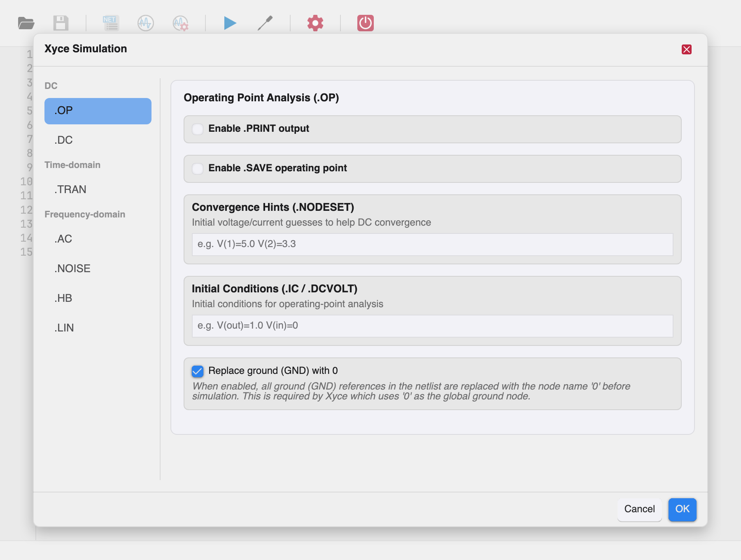
Task: Uncheck Replace ground (GND) with 0
Action: tap(198, 371)
